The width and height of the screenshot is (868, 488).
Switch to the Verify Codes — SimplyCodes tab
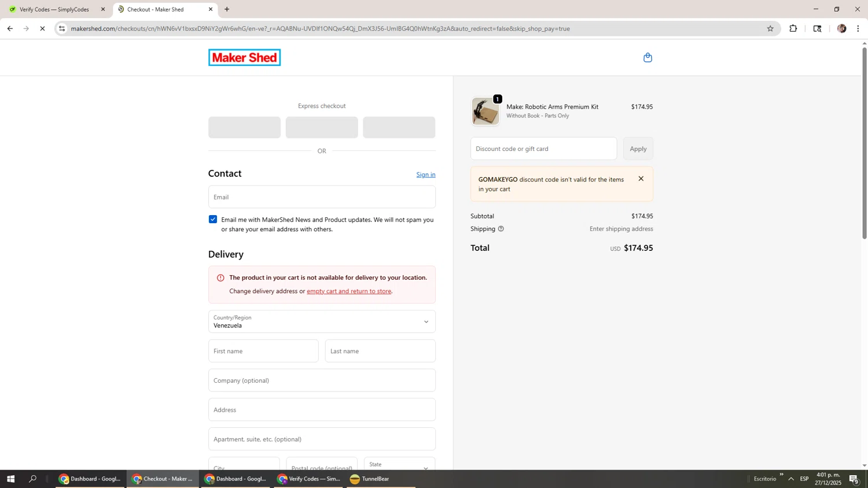(x=54, y=9)
